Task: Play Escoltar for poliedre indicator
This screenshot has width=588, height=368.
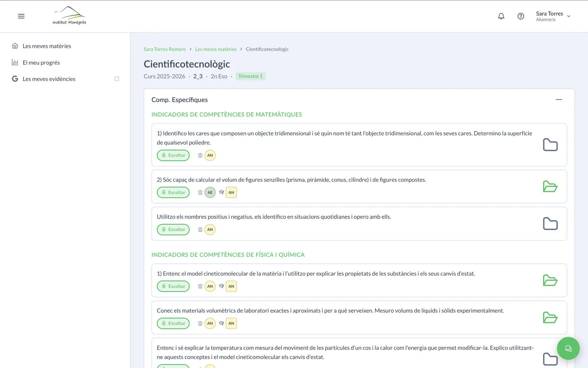Action: coord(173,155)
